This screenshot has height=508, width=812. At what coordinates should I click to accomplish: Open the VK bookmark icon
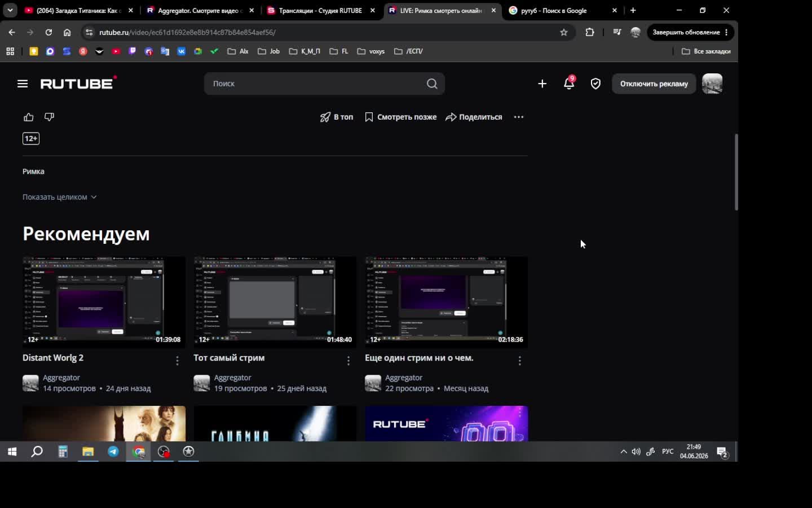click(x=182, y=51)
